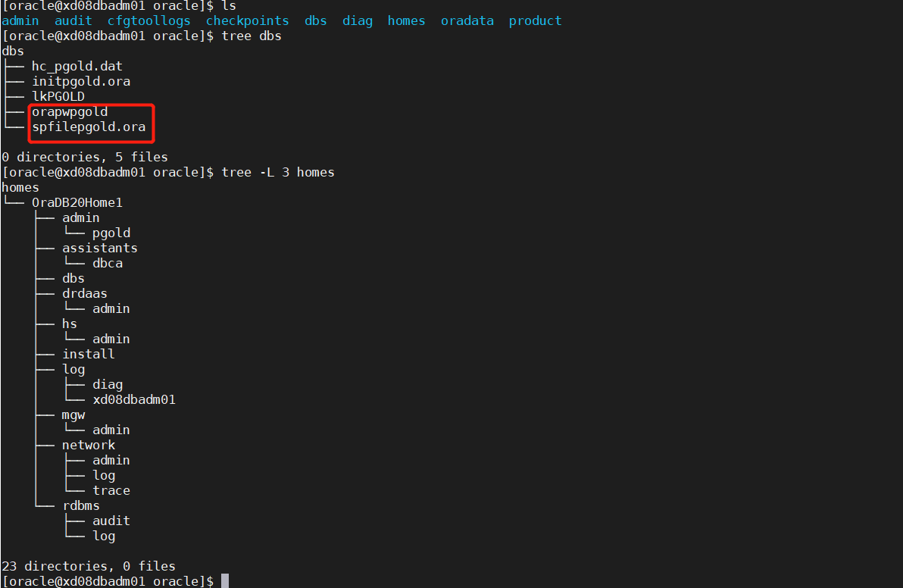Select spfilepgold.ora in the red box
The width and height of the screenshot is (903, 588).
(x=89, y=127)
